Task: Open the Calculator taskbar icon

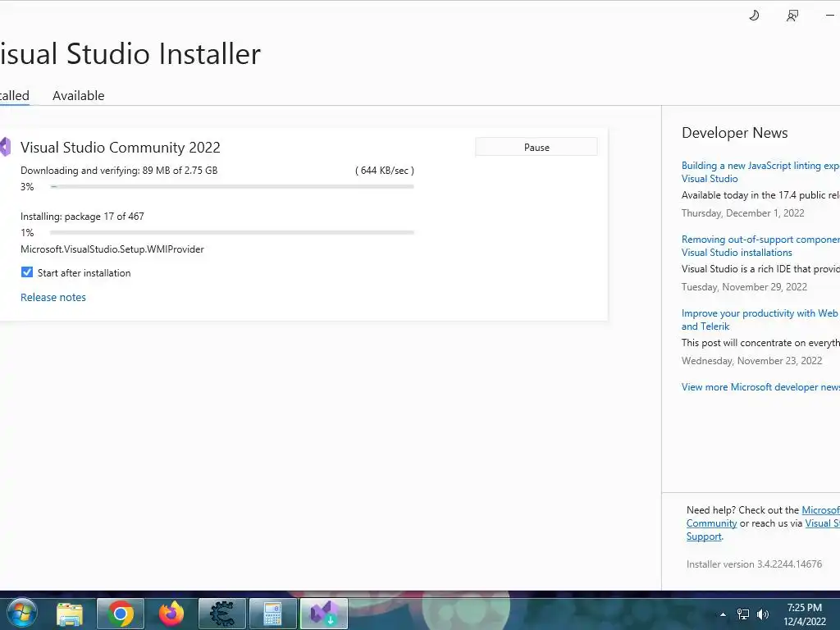Action: [272, 614]
